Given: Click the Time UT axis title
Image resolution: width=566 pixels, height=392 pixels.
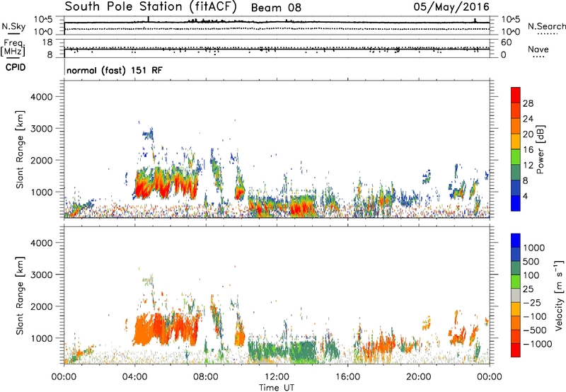Looking at the screenshot, I should tap(277, 388).
